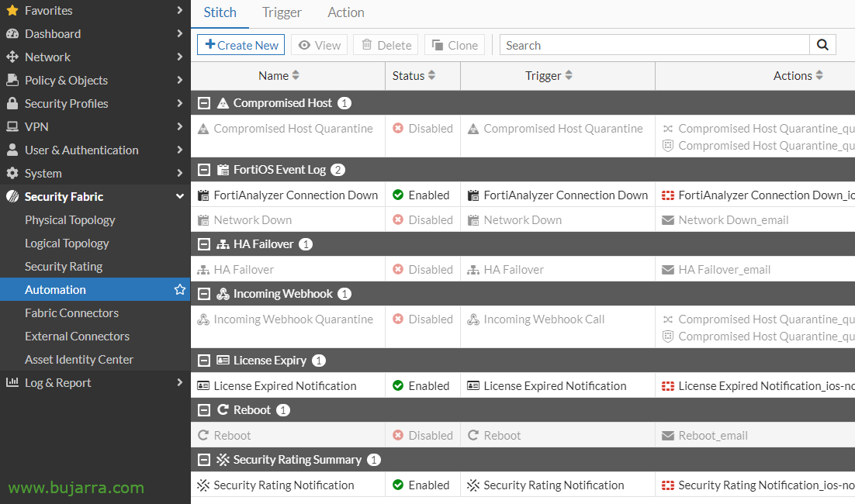
Task: Select the License Expired Notification stitch name
Action: [x=285, y=386]
